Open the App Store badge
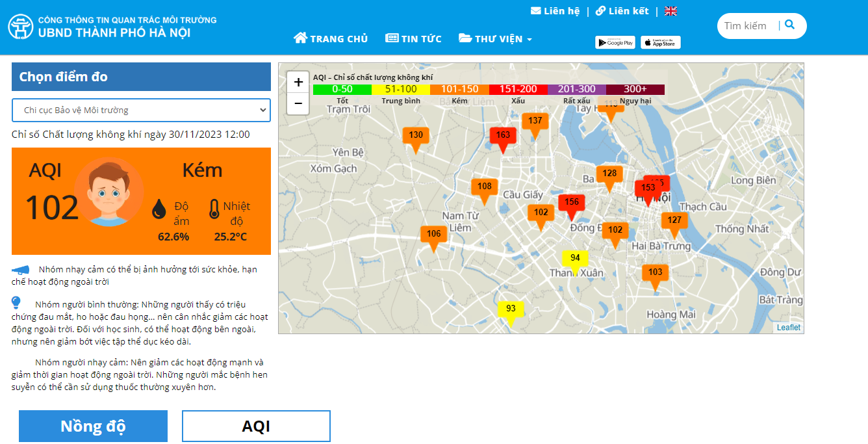 [x=660, y=43]
